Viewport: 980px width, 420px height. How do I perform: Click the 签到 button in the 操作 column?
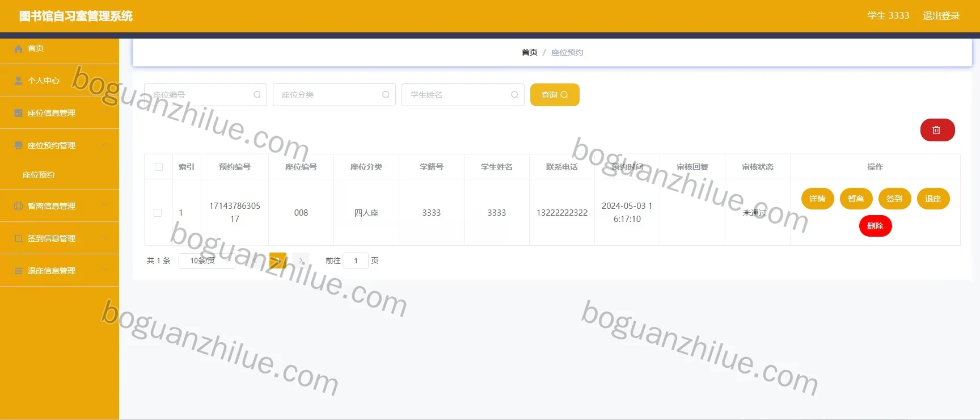[x=895, y=199]
